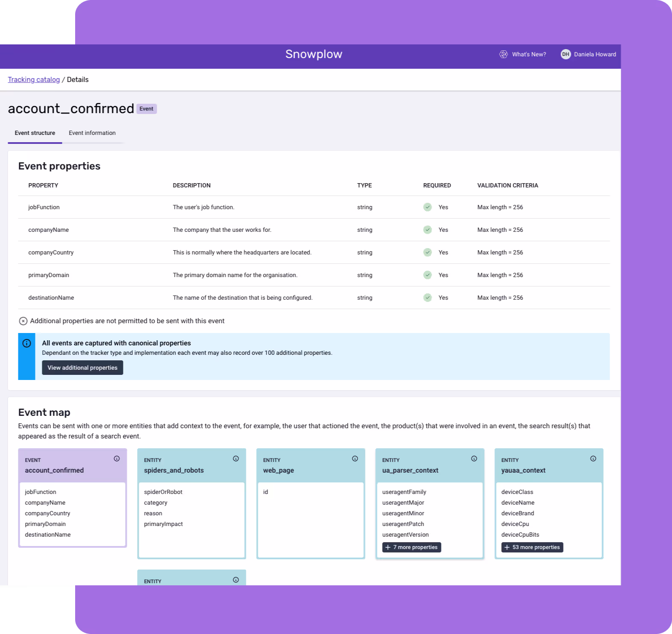Click reason property in spiders_and_robots card
This screenshot has width=672, height=634.
[153, 513]
